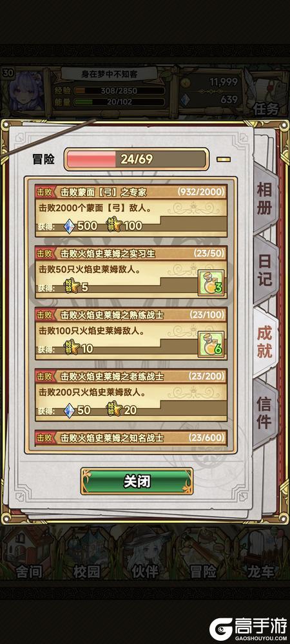Open the 日记 diary tab
The height and width of the screenshot is (644, 290).
[264, 272]
